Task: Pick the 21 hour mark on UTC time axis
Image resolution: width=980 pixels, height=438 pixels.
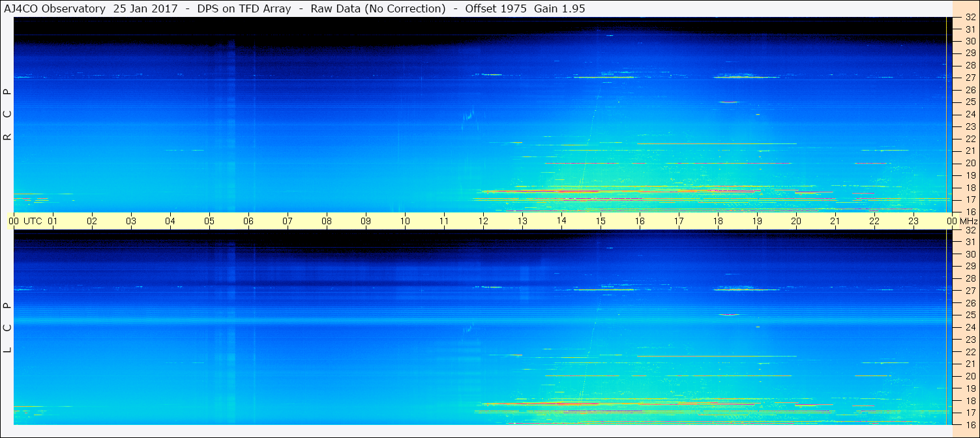Action: tap(835, 222)
